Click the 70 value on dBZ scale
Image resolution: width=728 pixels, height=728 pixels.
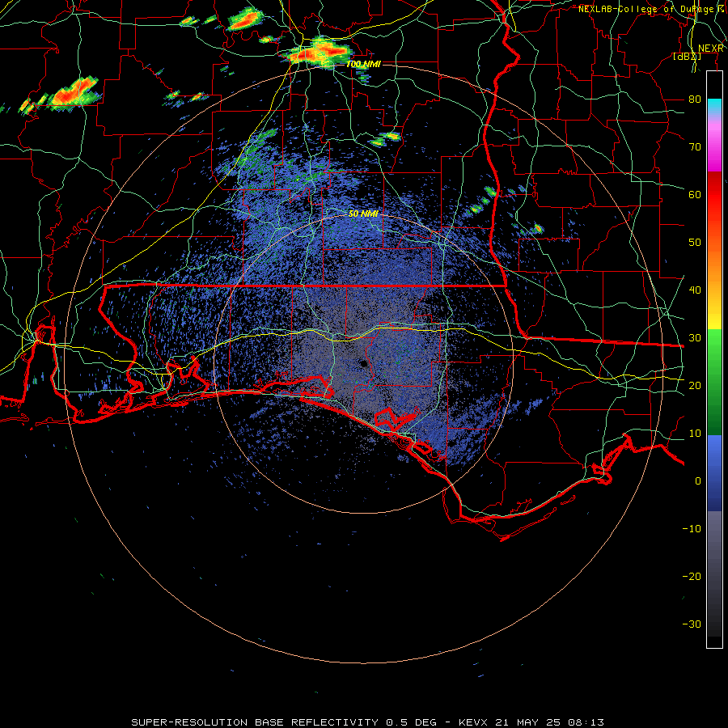pos(695,146)
